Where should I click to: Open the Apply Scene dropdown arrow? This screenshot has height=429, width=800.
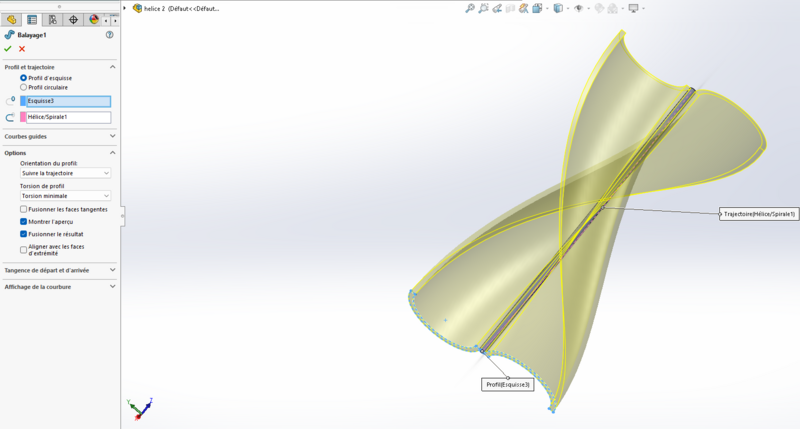[x=623, y=9]
